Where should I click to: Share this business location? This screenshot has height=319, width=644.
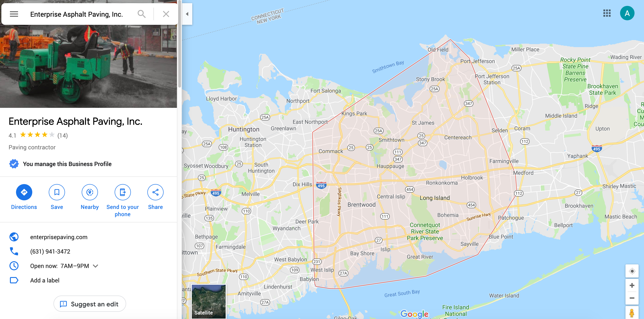pyautogui.click(x=155, y=197)
